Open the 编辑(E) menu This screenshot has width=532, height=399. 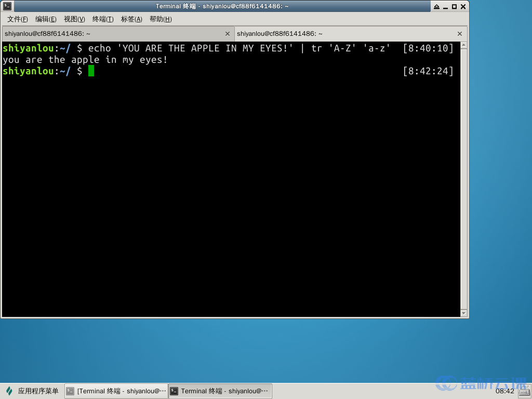46,19
